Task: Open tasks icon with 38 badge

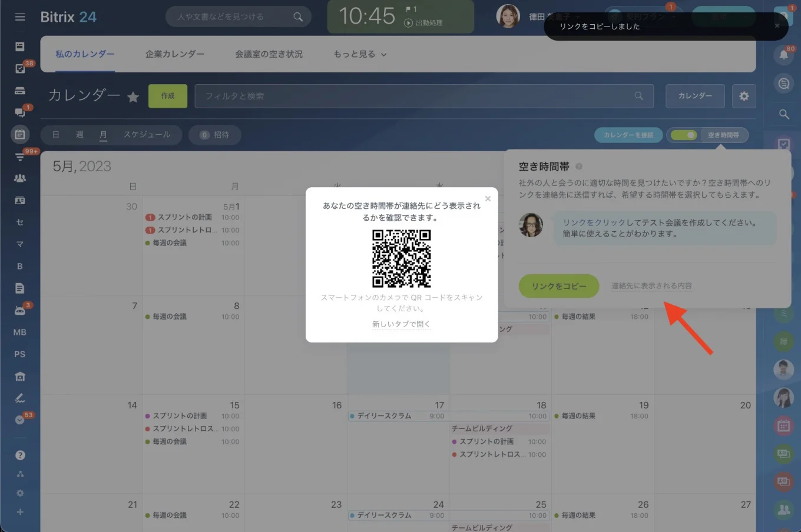Action: (x=20, y=69)
